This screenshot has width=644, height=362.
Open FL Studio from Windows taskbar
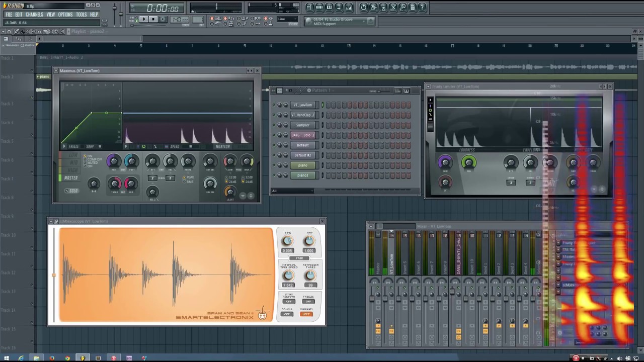[83, 358]
